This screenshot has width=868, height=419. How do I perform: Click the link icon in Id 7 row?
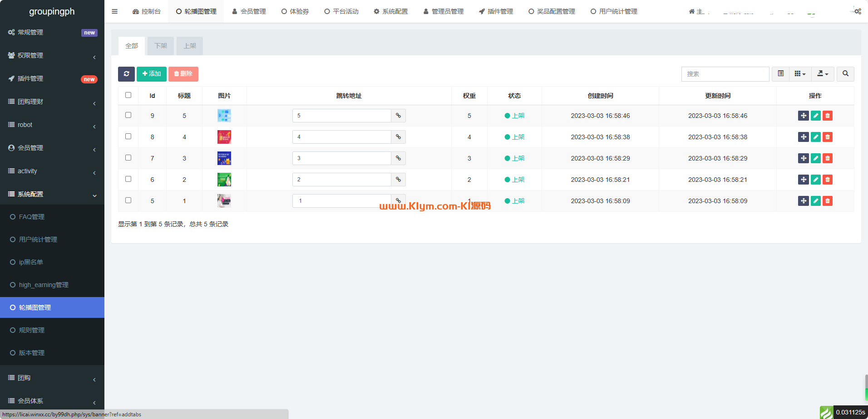[x=398, y=158]
